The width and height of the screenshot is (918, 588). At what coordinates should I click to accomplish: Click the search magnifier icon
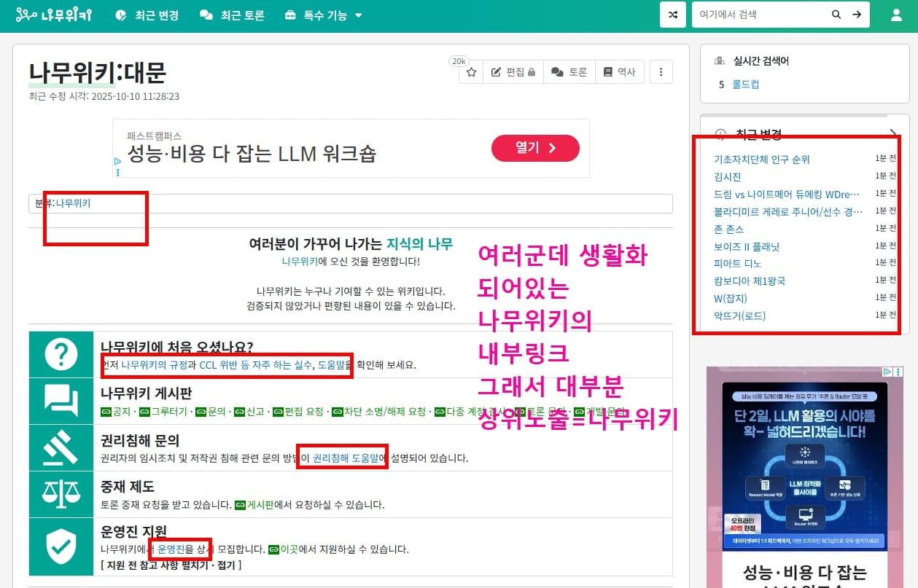coord(836,15)
